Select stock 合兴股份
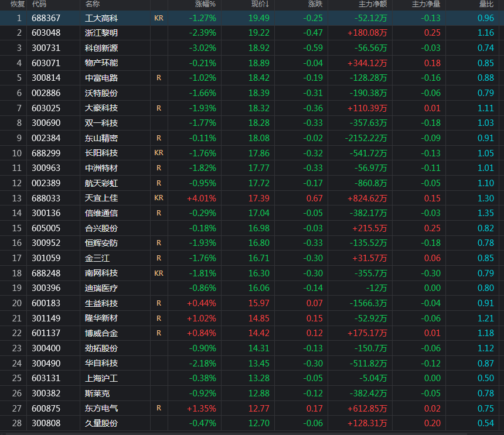This screenshot has height=435, width=504. 101,228
